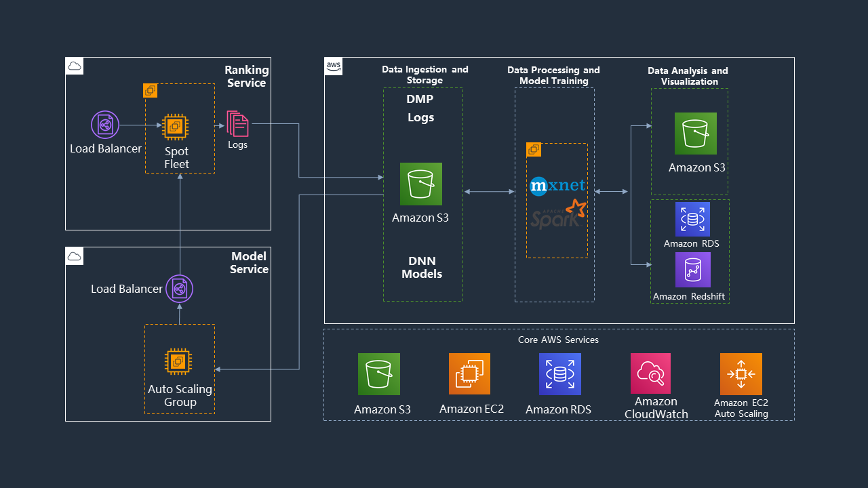
Task: Click the Amazon CloudWatch label
Action: pyautogui.click(x=656, y=408)
